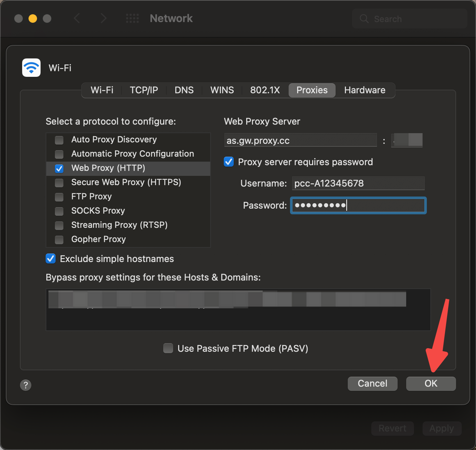Enable FTP Proxy checkbox
This screenshot has height=450, width=476.
[59, 197]
